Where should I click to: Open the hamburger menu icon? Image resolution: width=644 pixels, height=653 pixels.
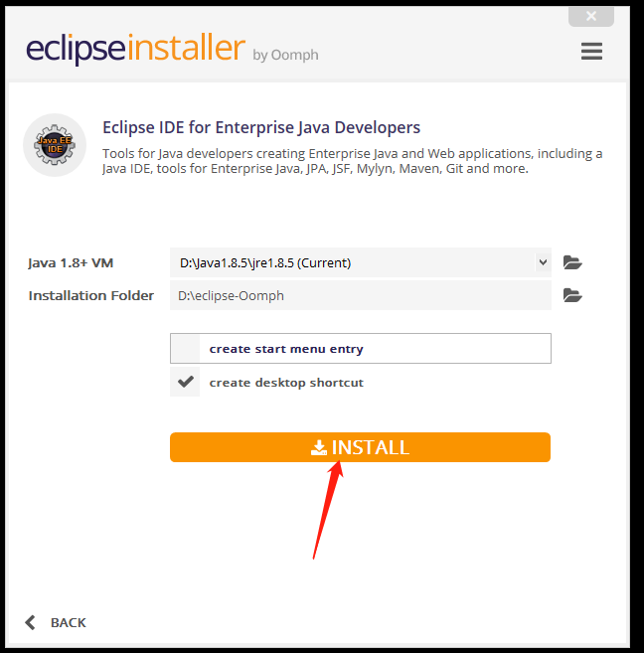(x=591, y=52)
